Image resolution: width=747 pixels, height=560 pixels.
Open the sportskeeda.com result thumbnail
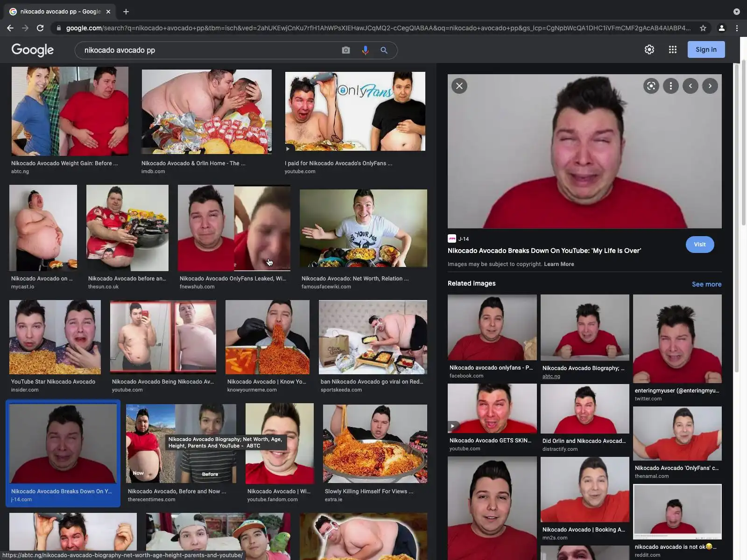pos(373,337)
